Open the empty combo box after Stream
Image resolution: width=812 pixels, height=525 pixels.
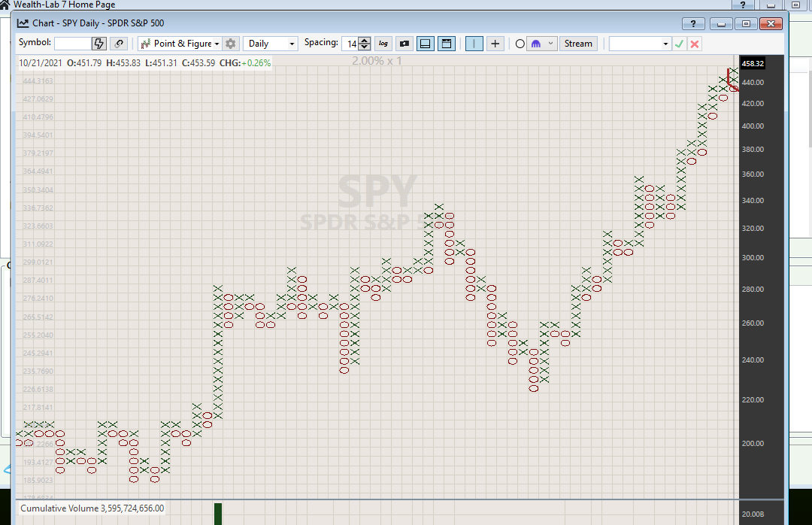coord(640,44)
